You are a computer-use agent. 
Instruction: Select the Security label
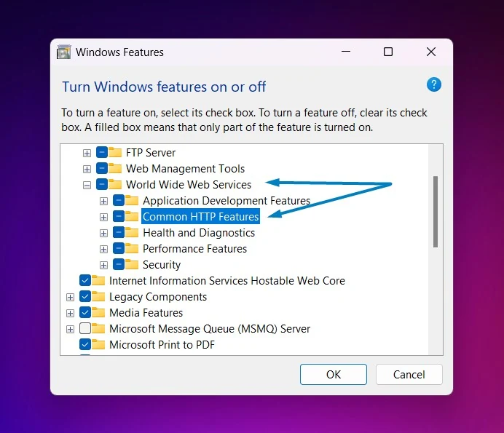coord(162,265)
